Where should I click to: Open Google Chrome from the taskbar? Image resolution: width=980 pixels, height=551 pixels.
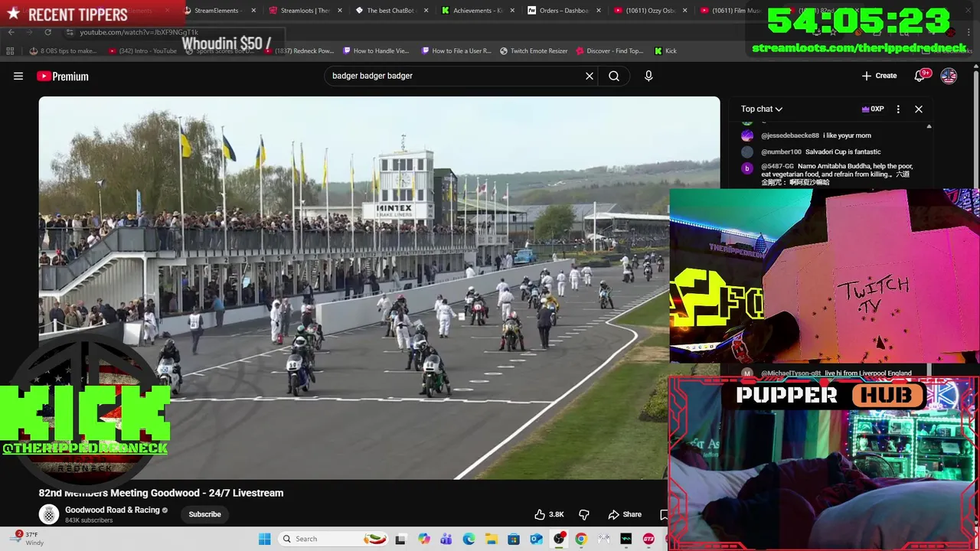581,539
